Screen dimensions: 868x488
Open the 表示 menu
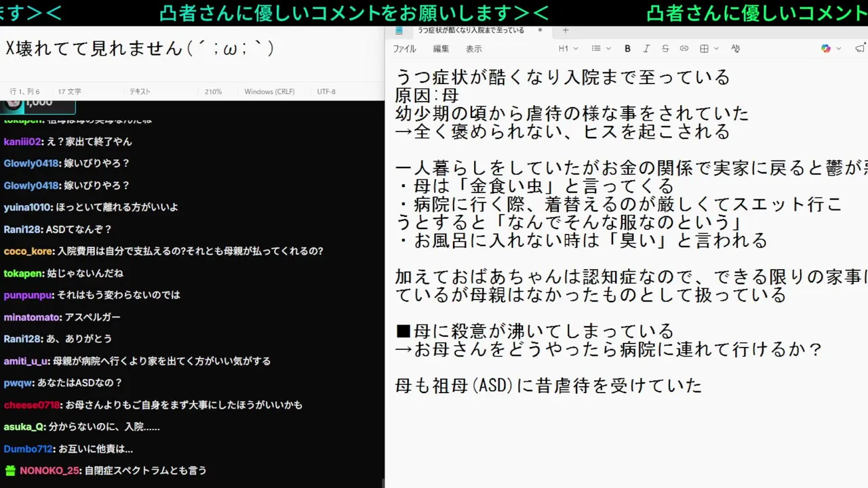coord(473,49)
